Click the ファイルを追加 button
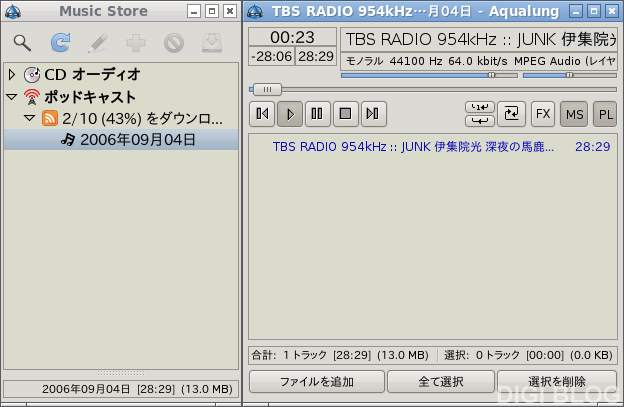Image resolution: width=624 pixels, height=407 pixels. (317, 382)
